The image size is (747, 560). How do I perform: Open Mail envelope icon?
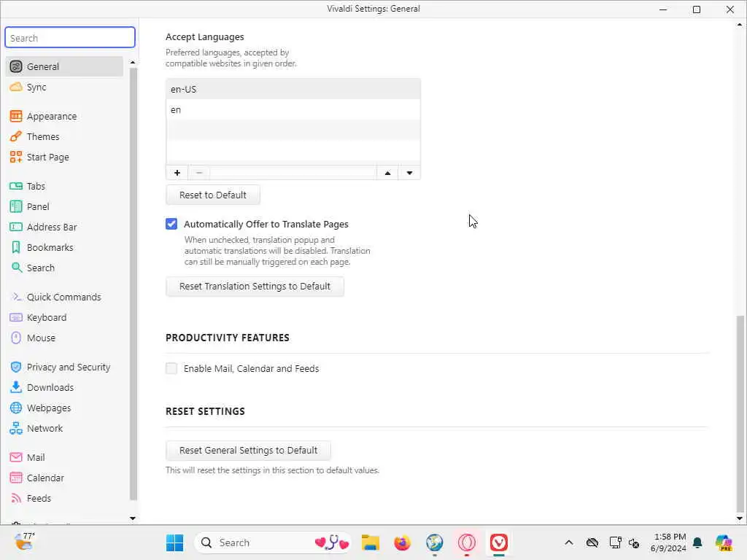[x=16, y=458]
